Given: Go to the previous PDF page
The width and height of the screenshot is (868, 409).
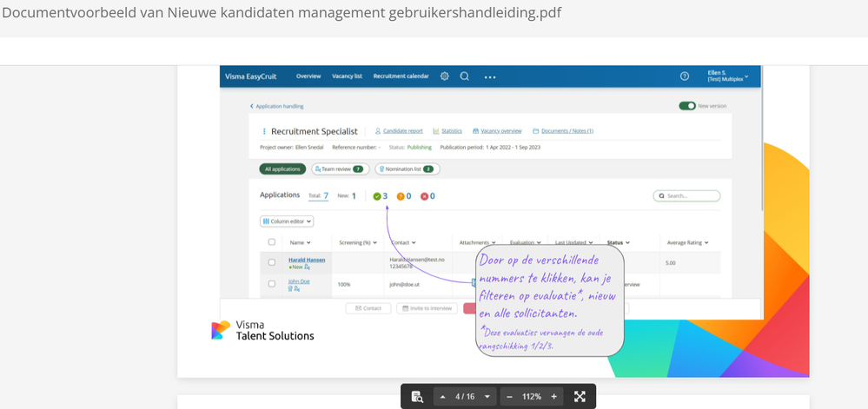Looking at the screenshot, I should (x=442, y=396).
